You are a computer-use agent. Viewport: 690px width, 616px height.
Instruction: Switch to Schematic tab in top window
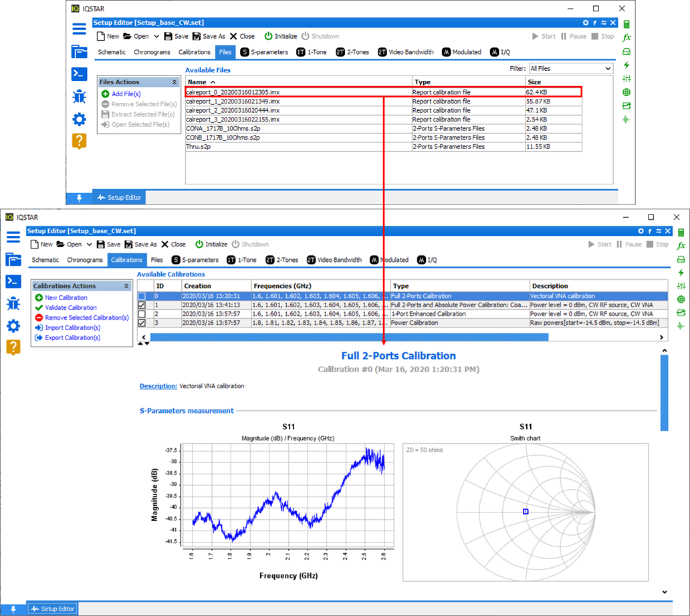click(112, 52)
